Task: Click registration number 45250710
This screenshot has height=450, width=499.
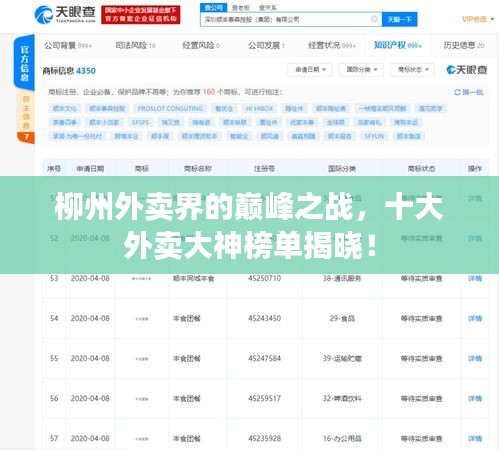Action: (264, 278)
